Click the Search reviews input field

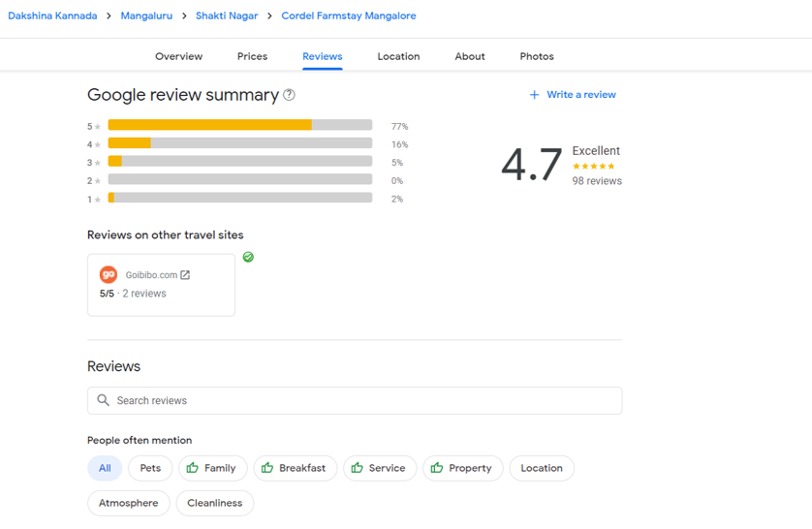[x=363, y=400]
